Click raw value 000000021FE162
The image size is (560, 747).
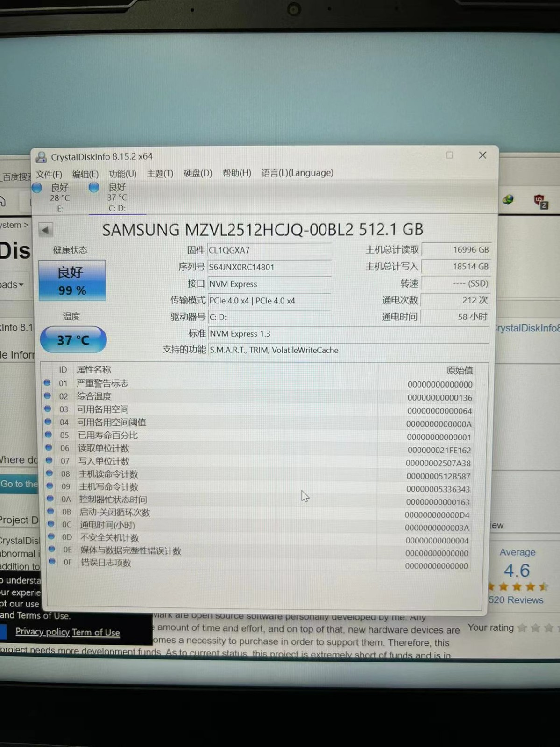pos(439,451)
